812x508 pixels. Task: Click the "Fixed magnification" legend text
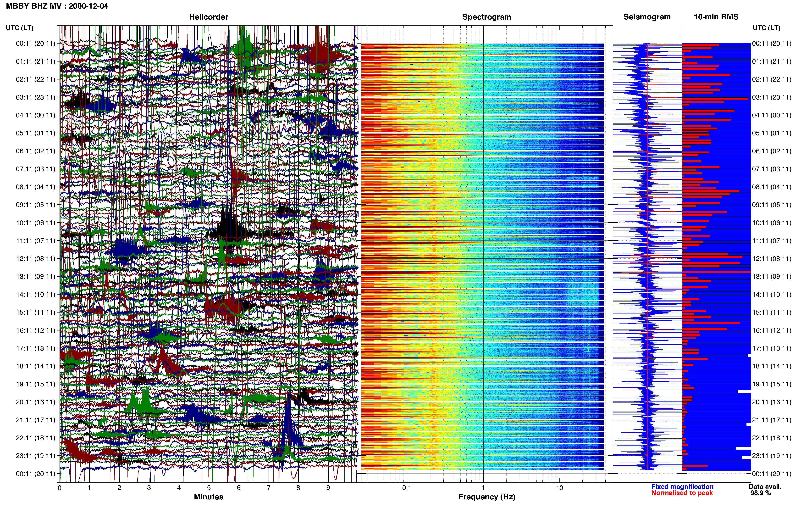(x=682, y=486)
